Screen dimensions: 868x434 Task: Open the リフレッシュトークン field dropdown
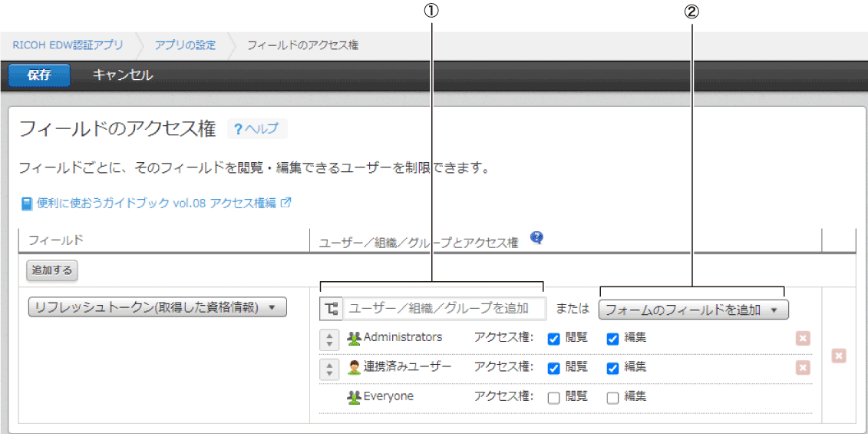click(157, 307)
